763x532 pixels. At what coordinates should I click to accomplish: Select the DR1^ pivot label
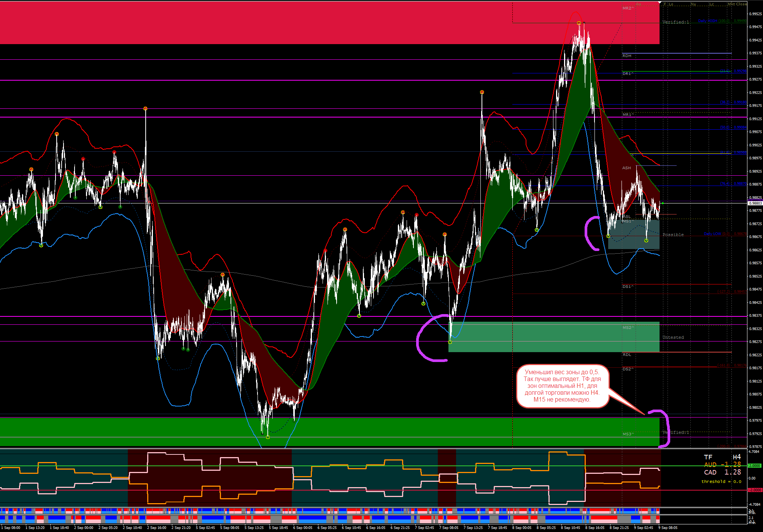(x=628, y=74)
